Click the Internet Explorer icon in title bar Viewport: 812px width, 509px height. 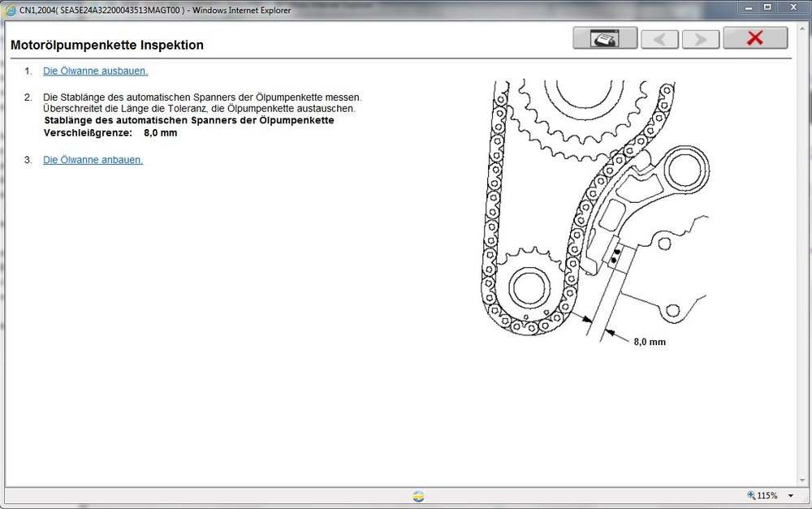pyautogui.click(x=12, y=10)
